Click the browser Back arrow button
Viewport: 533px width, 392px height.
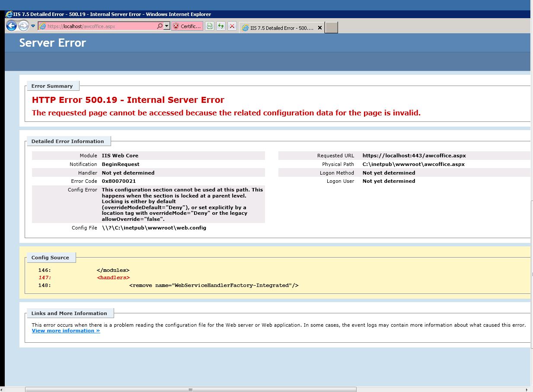[11, 26]
